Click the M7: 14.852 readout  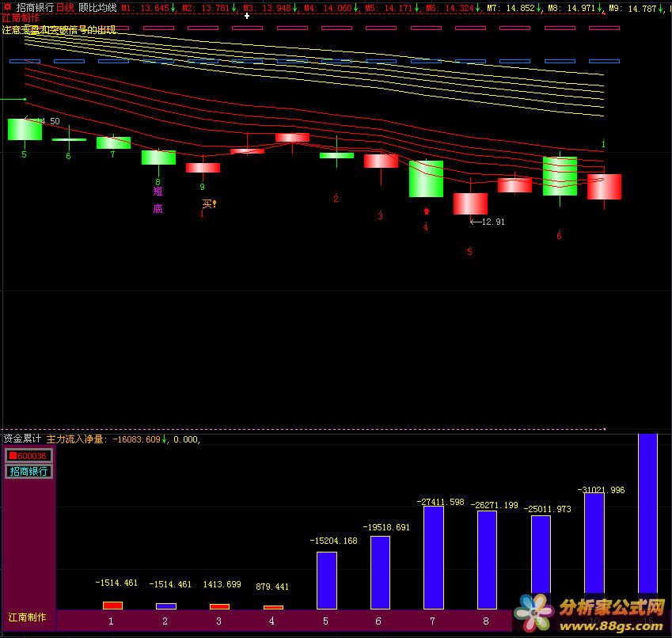[x=511, y=8]
